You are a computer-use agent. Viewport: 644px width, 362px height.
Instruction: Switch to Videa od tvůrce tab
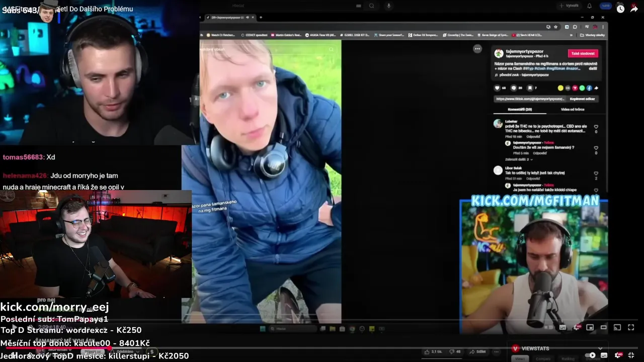(573, 109)
